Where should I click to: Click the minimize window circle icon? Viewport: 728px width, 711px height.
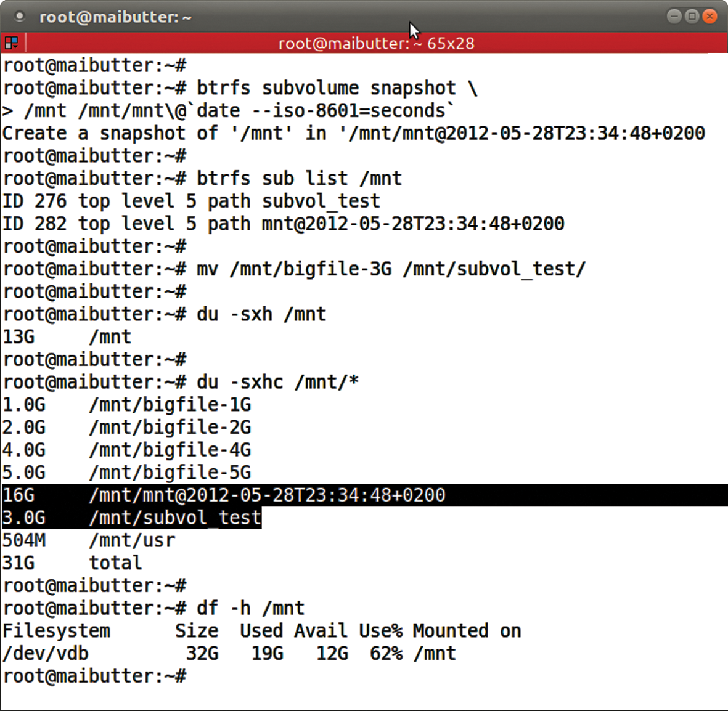pyautogui.click(x=673, y=16)
